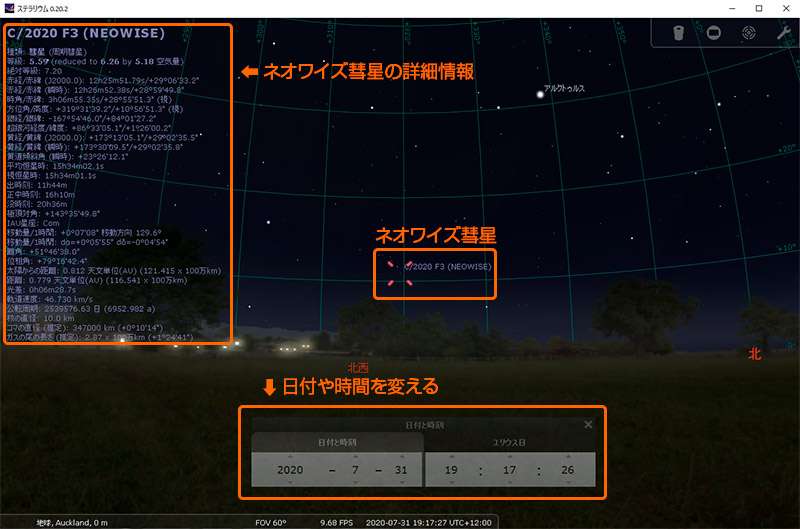Click the year field showing 2020

pos(290,470)
